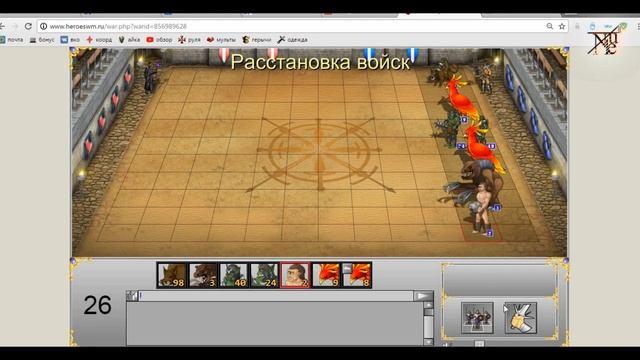Open the руля bookmark

point(189,40)
